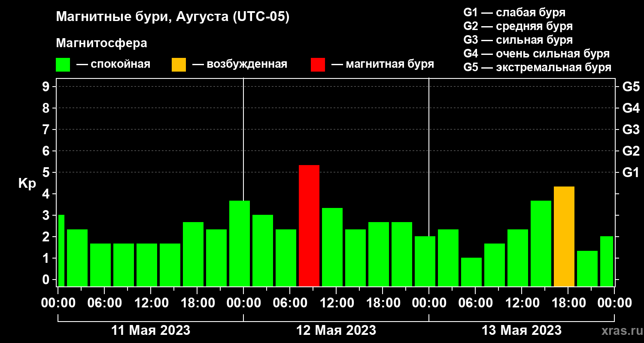The width and height of the screenshot is (644, 343).
Task: Click the '11 Мая 2023' date label
Action: coord(151,330)
